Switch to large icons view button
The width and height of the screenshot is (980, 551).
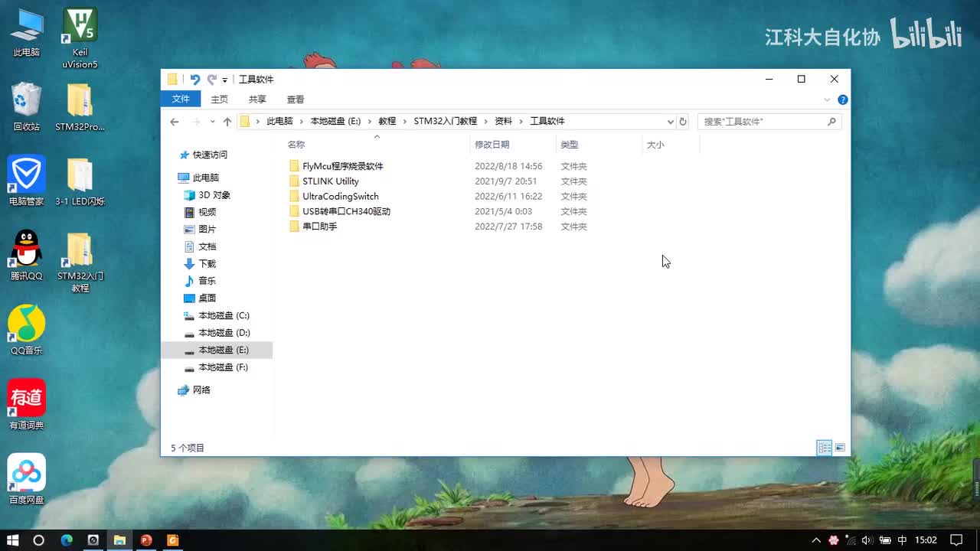pos(840,448)
